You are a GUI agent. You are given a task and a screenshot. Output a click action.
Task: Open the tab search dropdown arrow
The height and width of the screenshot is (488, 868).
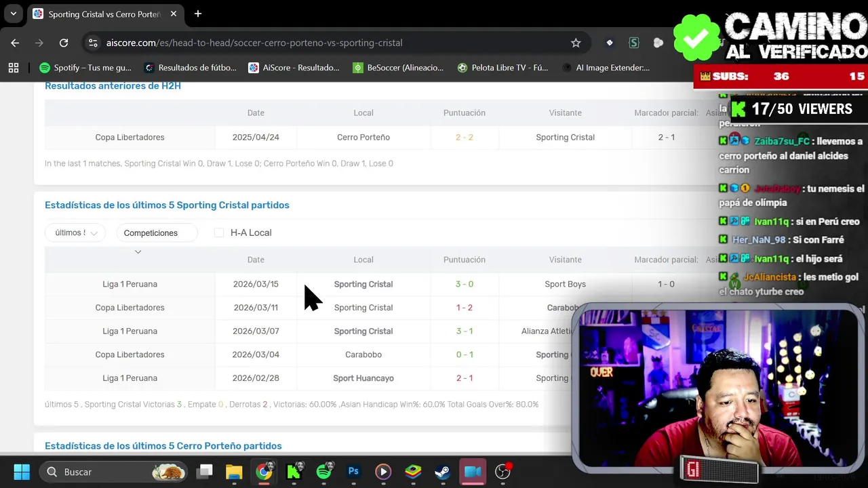point(13,14)
